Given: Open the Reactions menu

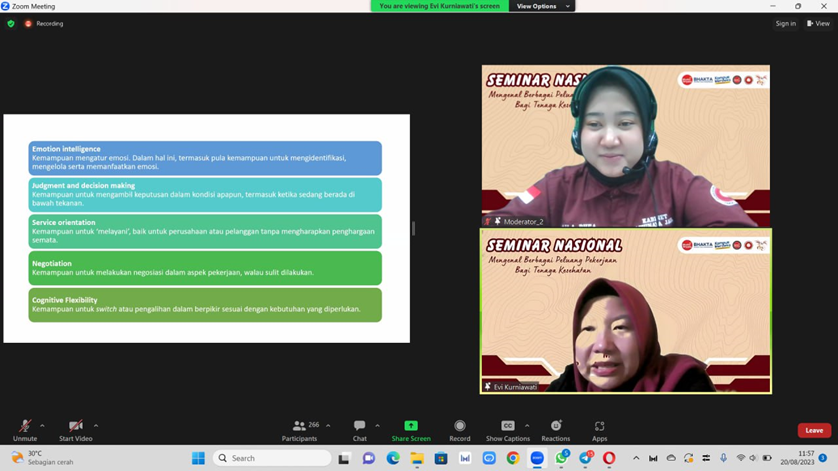Looking at the screenshot, I should coord(556,430).
